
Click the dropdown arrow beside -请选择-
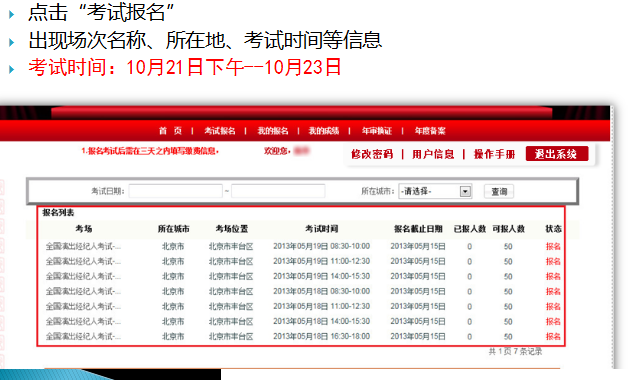tap(465, 191)
